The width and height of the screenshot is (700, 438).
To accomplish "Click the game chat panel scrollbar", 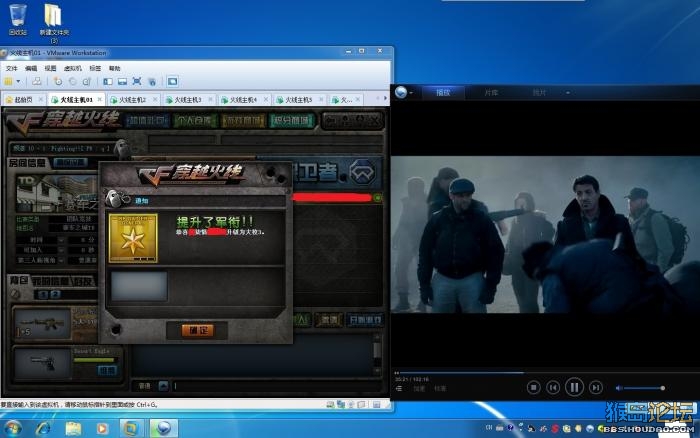I will 377,353.
